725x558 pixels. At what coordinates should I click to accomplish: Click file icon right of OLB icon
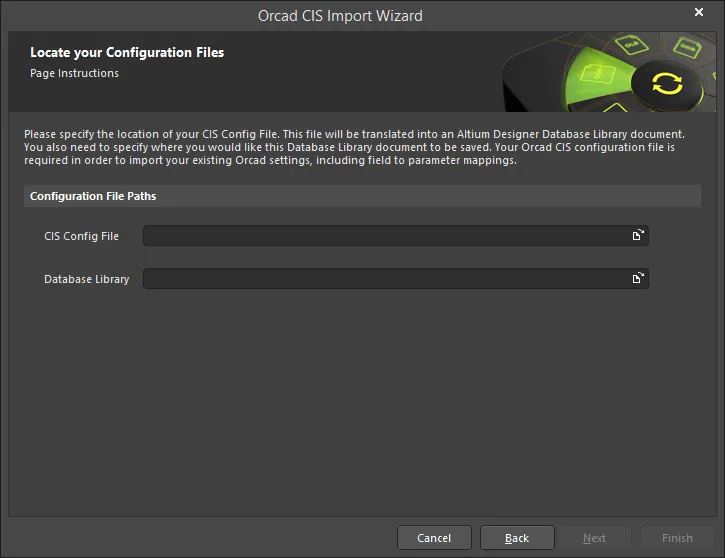pos(685,46)
